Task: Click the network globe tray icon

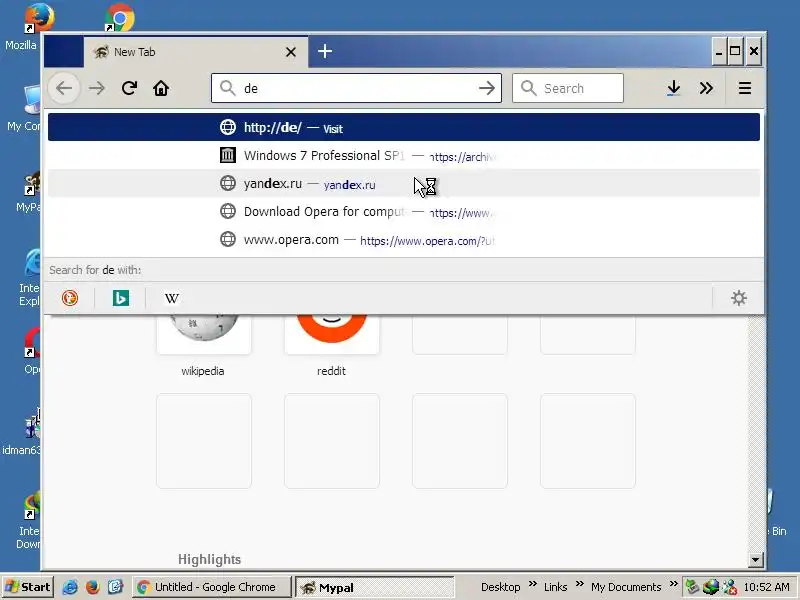Action: [x=711, y=587]
